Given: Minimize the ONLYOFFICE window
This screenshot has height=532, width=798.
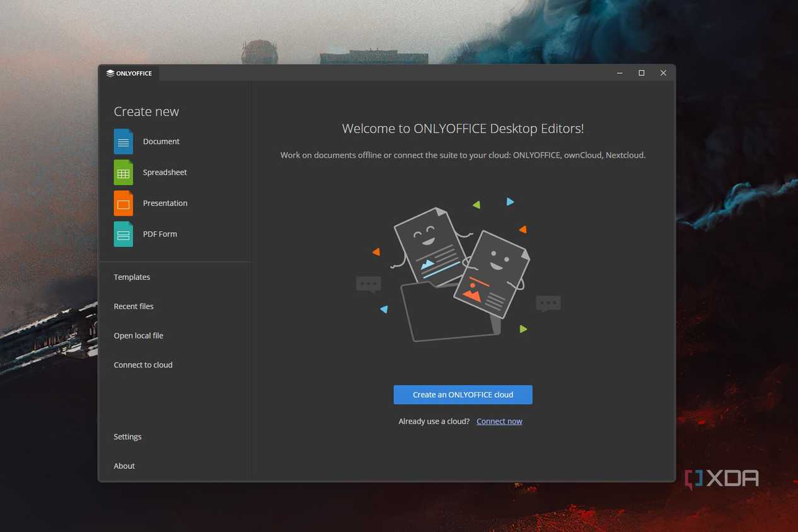Looking at the screenshot, I should point(620,73).
